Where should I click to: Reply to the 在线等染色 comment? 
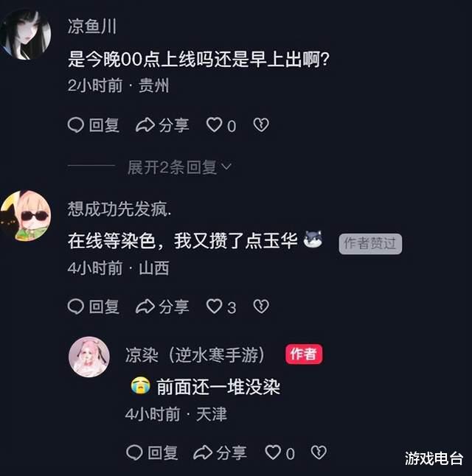point(94,307)
